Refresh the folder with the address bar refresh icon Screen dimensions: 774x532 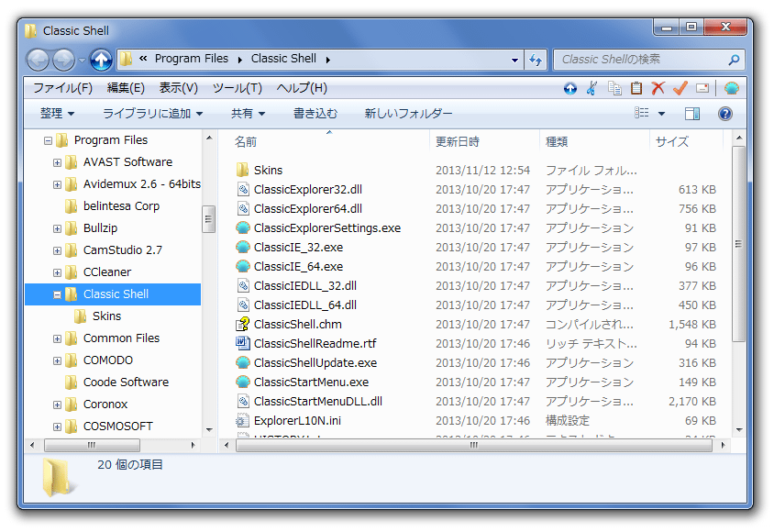click(x=535, y=60)
